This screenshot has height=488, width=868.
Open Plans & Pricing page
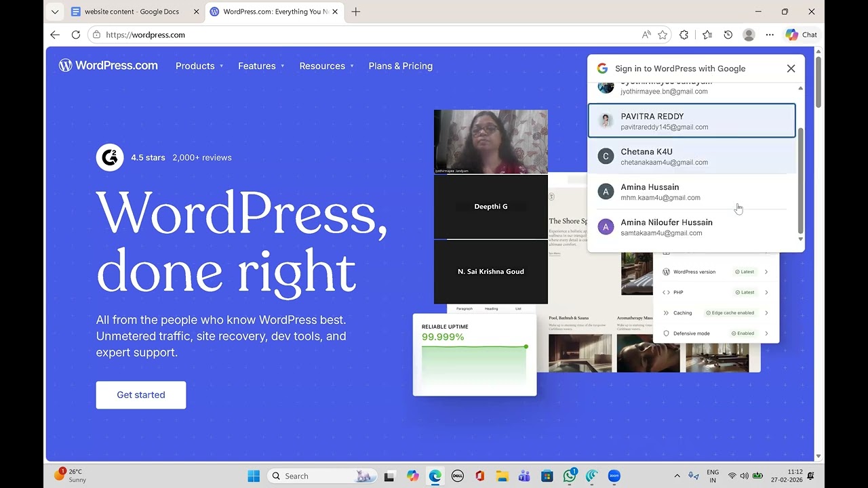tap(400, 66)
